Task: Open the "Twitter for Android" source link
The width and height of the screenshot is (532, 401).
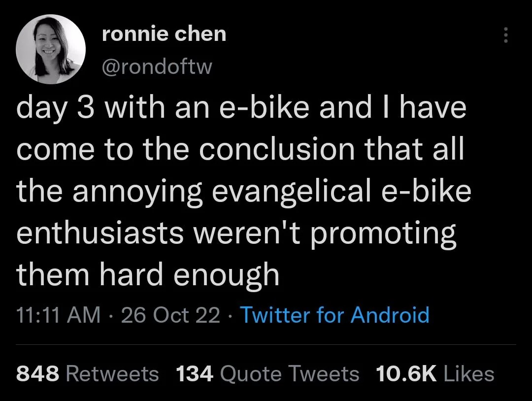Action: [x=336, y=314]
